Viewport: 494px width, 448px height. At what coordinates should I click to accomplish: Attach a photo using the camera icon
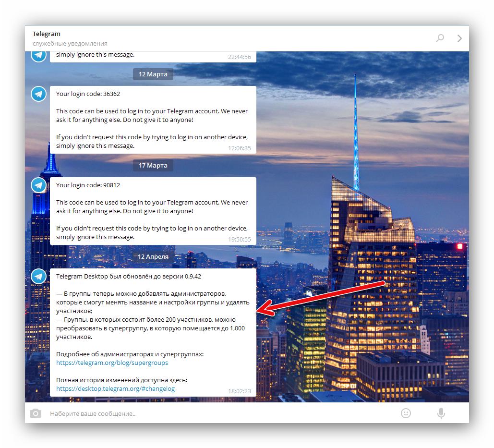(x=36, y=413)
